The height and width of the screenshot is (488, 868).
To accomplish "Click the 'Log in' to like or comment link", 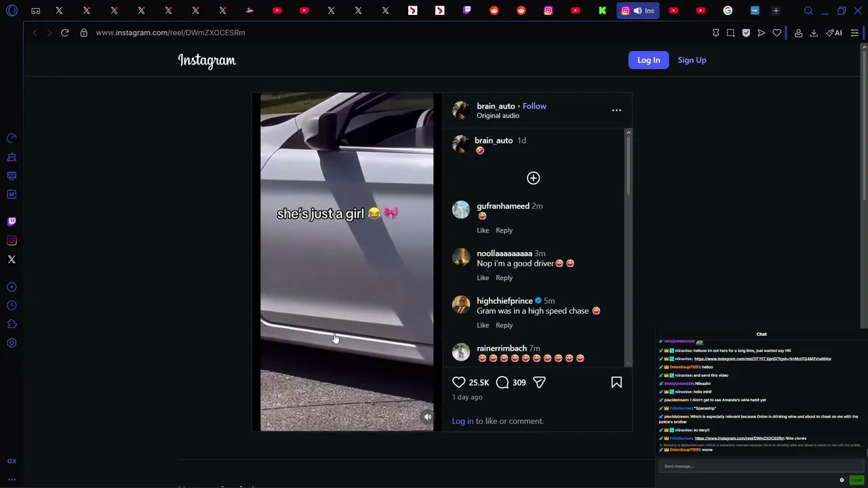I will click(462, 421).
